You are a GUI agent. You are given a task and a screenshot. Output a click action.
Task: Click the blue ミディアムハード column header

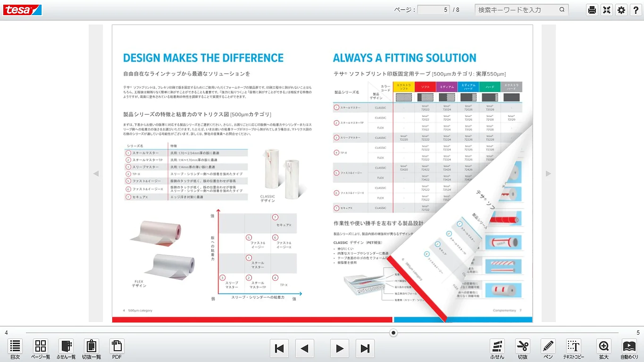(x=468, y=87)
